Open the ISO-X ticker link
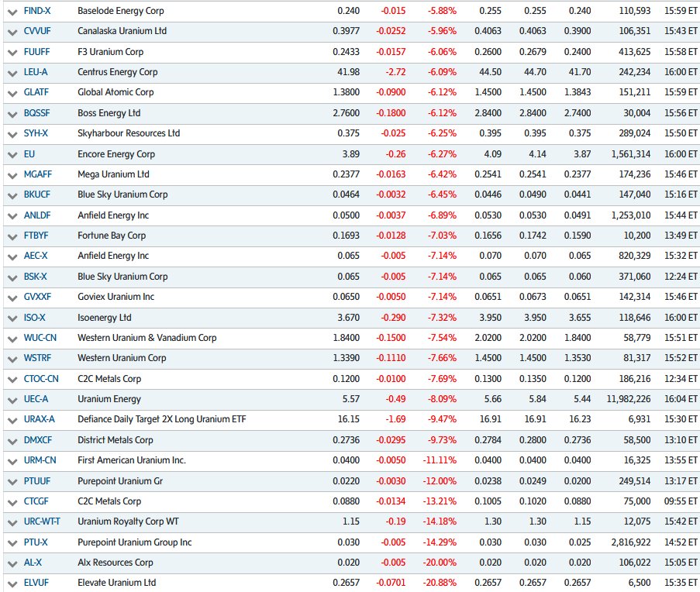The image size is (700, 592). pos(34,318)
